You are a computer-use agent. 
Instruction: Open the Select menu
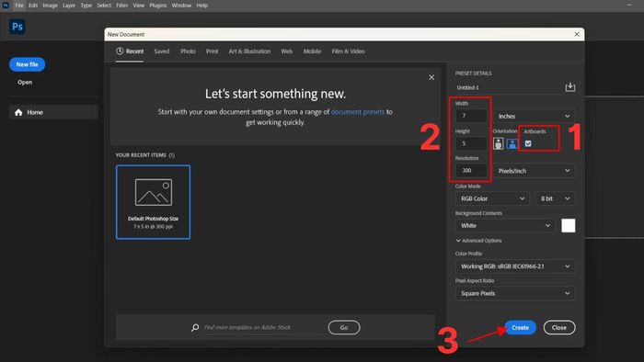(104, 6)
